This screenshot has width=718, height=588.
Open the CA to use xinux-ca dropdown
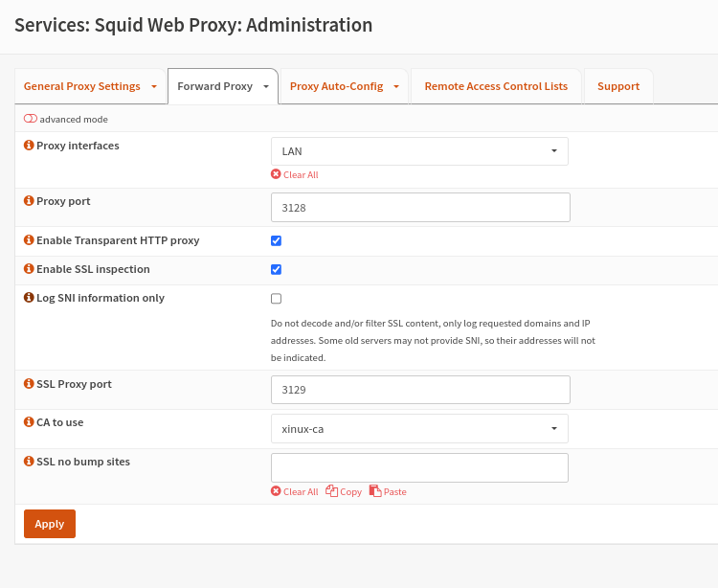click(419, 429)
